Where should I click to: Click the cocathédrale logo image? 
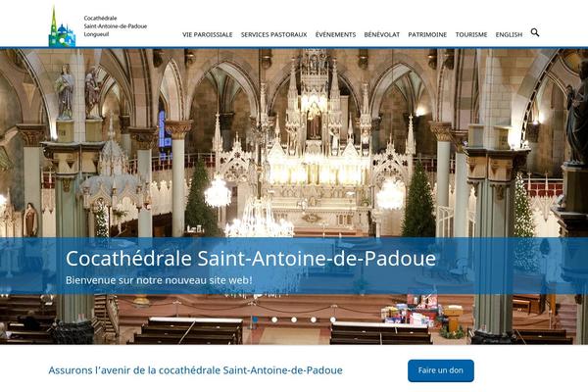[62, 26]
